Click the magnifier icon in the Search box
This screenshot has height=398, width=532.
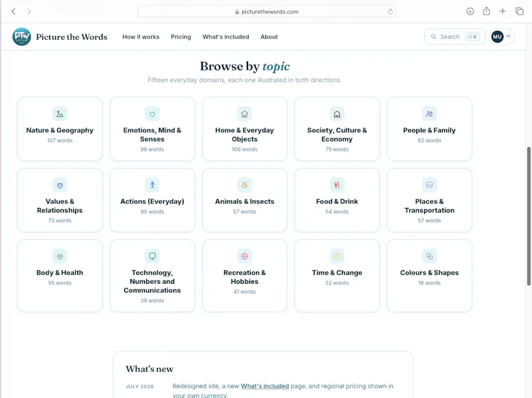[x=434, y=37]
